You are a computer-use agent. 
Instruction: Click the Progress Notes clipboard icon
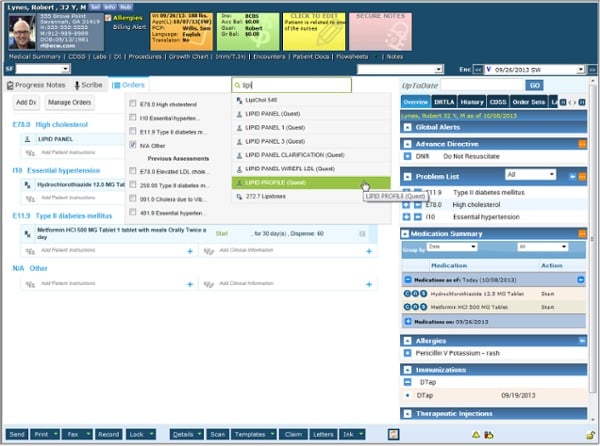pyautogui.click(x=10, y=86)
